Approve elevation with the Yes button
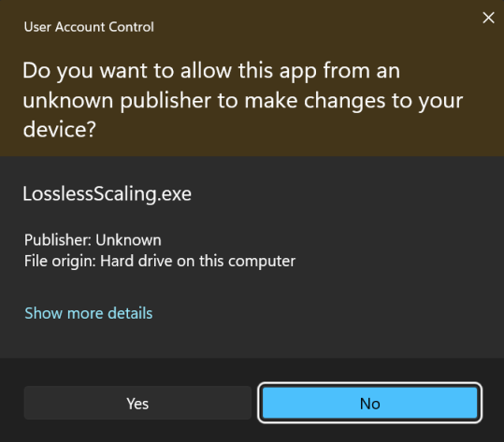 pyautogui.click(x=137, y=403)
